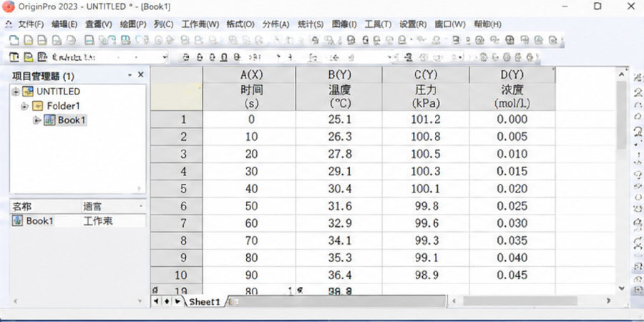Screen dimensions: 644x322
Task: Open the 绘图(P) menu
Action: pos(133,24)
